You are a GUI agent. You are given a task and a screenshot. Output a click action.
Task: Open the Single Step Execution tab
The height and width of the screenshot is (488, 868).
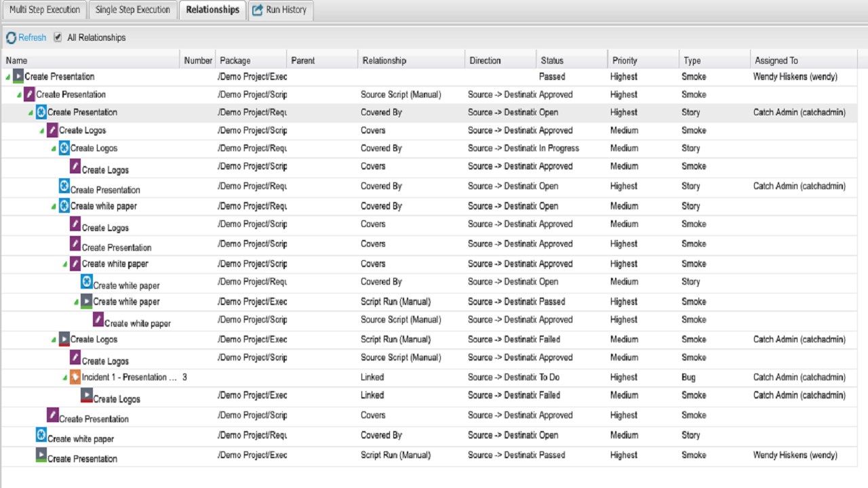[133, 10]
